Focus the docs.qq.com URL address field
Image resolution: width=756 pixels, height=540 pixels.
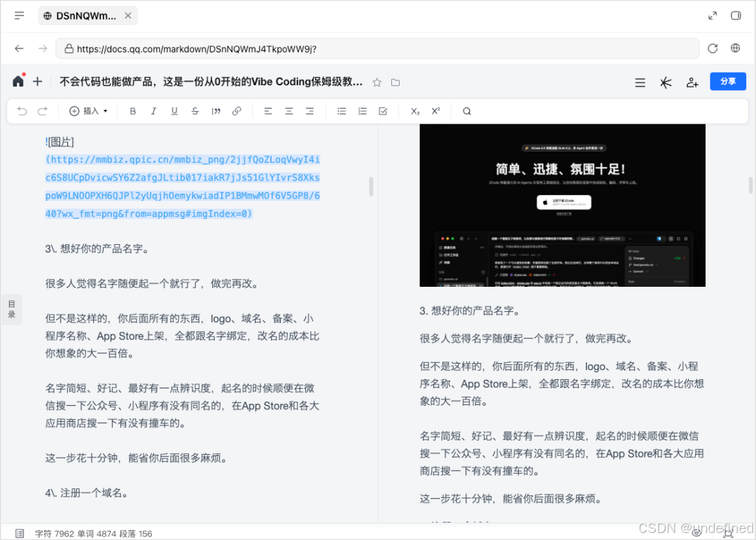[377, 49]
